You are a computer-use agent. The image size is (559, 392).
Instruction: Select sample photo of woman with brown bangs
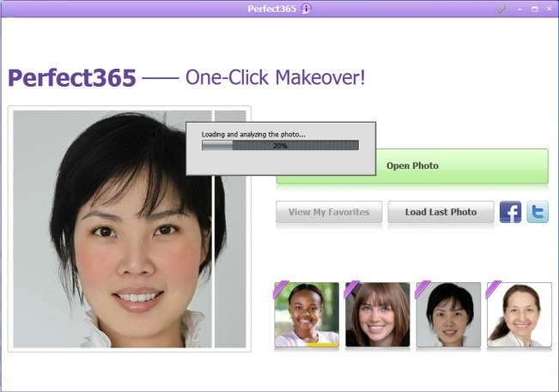[378, 315]
